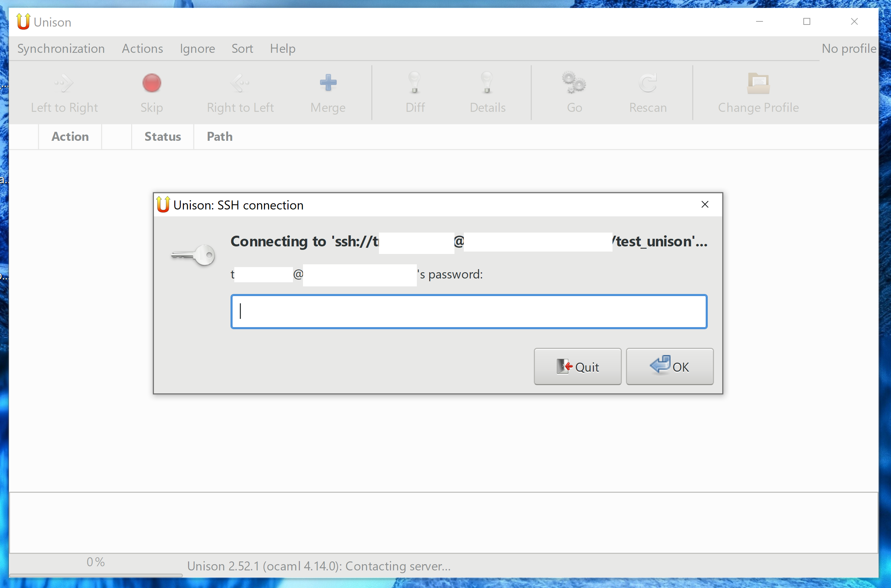Open Change Profile via its folder icon
The width and height of the screenshot is (891, 588).
point(758,83)
